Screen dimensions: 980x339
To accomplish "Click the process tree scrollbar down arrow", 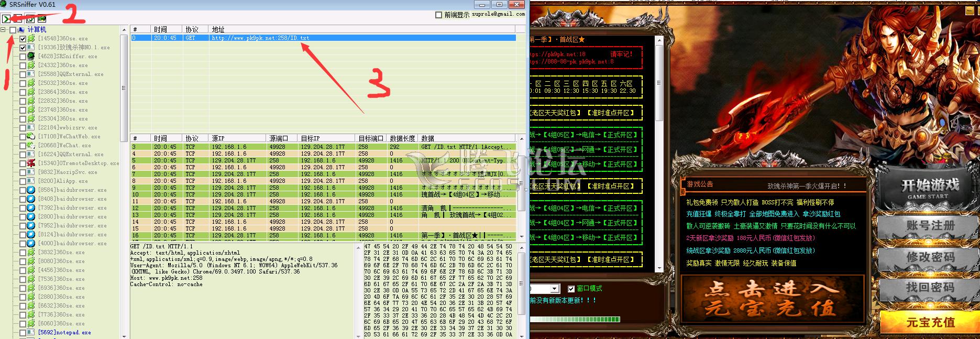I will [124, 335].
